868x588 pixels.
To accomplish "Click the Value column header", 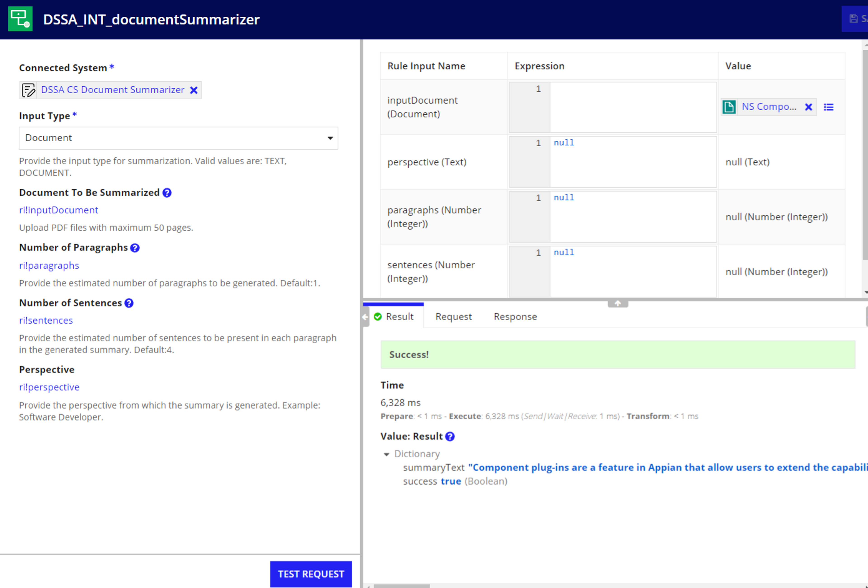I will (738, 66).
